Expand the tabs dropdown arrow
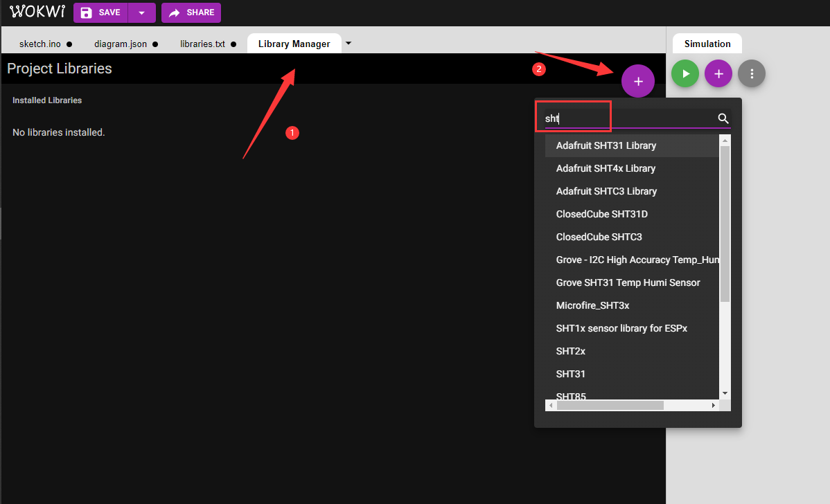 (348, 44)
